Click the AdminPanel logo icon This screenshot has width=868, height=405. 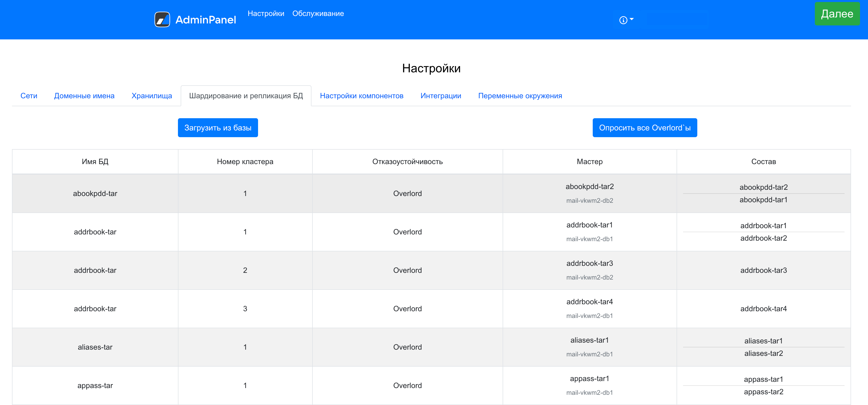pos(162,19)
